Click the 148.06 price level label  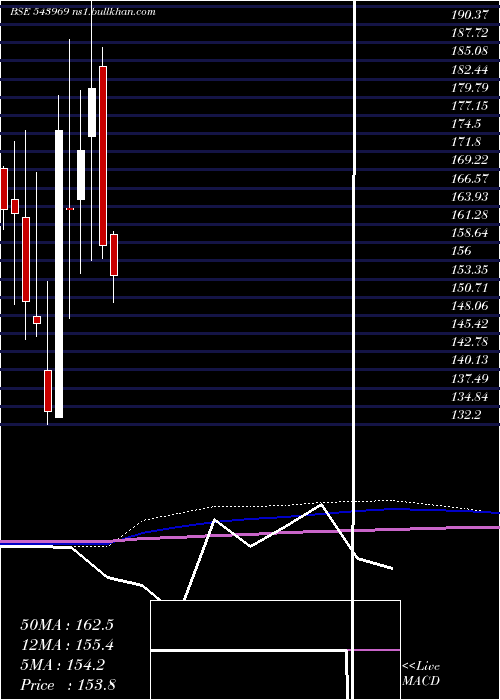click(x=469, y=306)
